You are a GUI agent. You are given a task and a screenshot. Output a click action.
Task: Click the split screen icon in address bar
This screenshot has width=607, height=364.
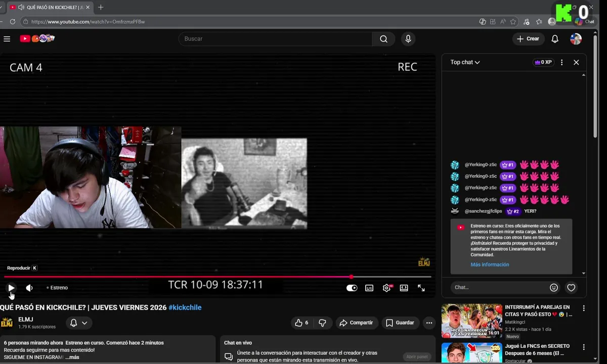click(493, 22)
